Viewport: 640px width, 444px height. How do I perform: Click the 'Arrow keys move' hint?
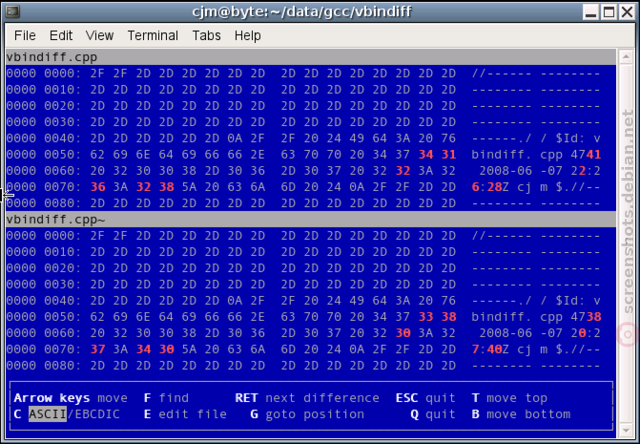point(71,398)
